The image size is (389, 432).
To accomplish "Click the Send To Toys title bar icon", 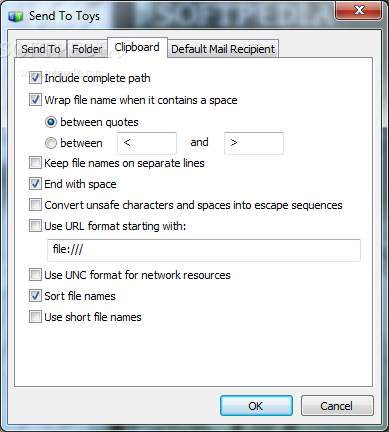I will point(15,16).
